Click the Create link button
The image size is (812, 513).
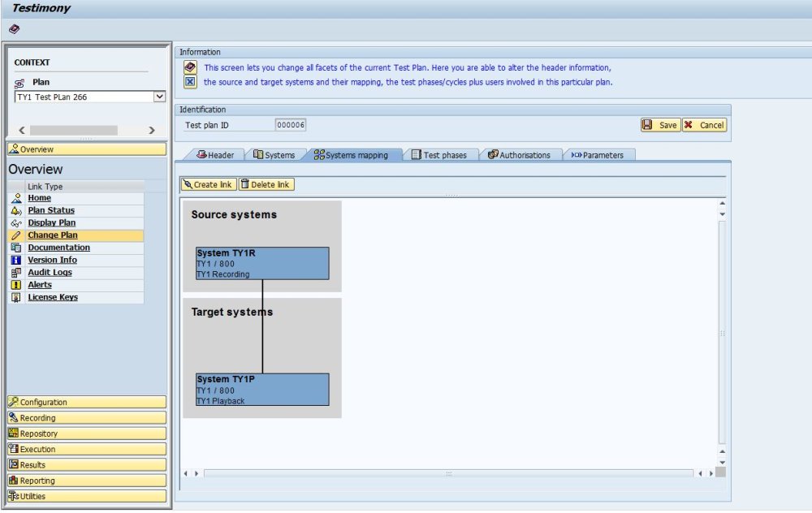pos(208,185)
